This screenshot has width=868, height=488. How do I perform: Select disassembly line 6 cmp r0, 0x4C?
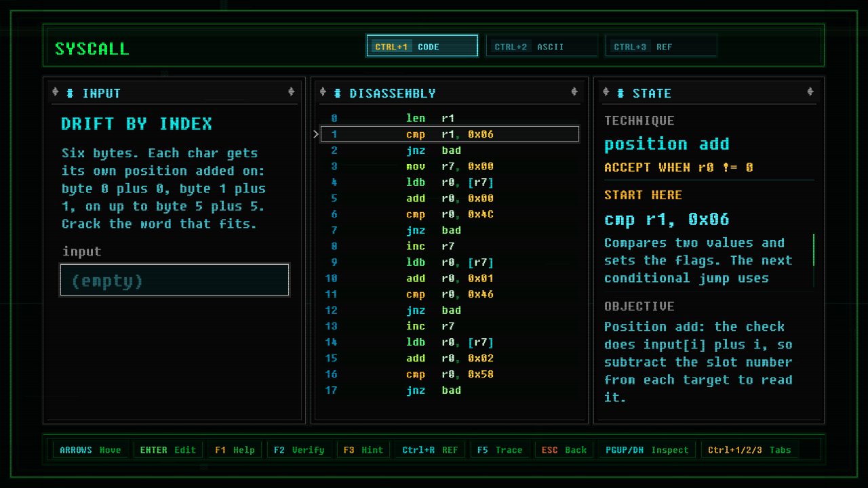coord(450,214)
